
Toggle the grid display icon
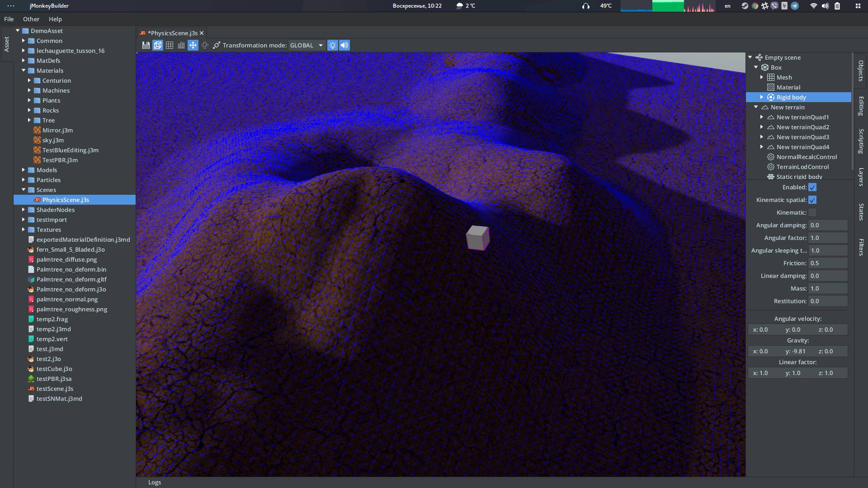tap(170, 45)
